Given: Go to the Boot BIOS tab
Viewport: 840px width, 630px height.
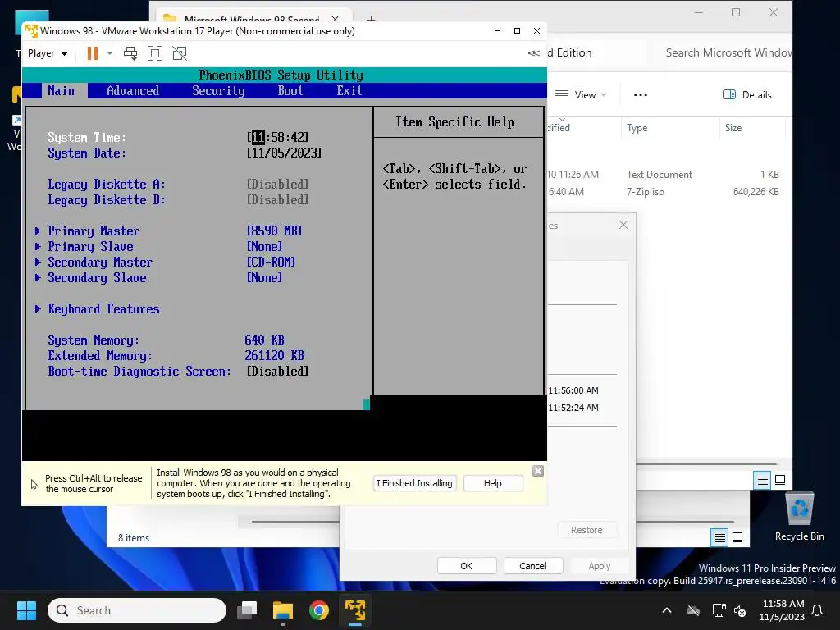Looking at the screenshot, I should coord(291,90).
